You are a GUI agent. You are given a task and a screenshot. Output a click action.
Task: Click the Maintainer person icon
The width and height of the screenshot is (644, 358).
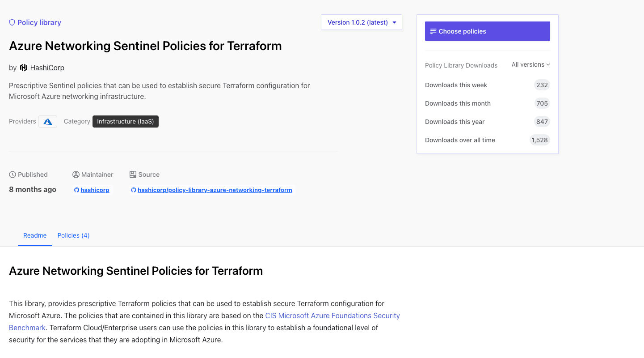pyautogui.click(x=76, y=175)
